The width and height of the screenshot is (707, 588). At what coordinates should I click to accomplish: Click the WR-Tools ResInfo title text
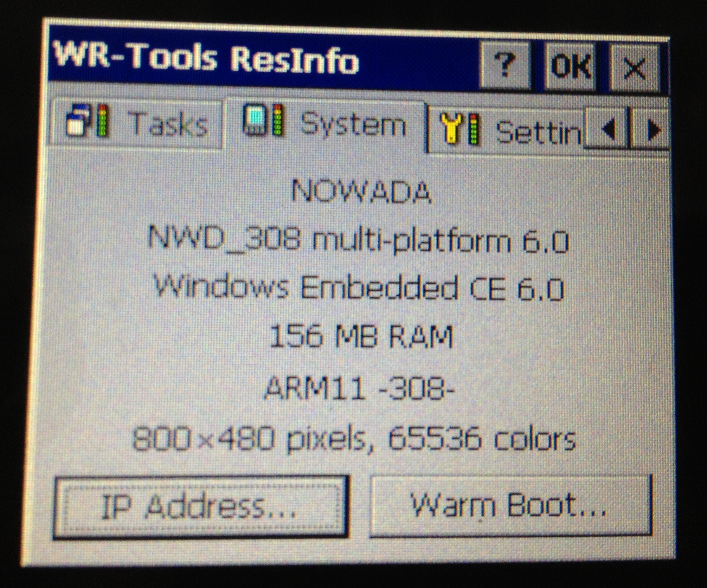pos(207,58)
